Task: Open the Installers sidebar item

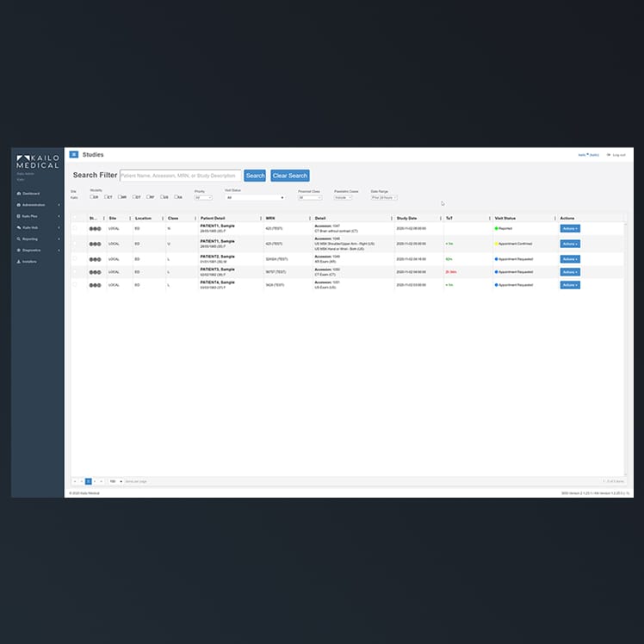Action: (x=30, y=261)
